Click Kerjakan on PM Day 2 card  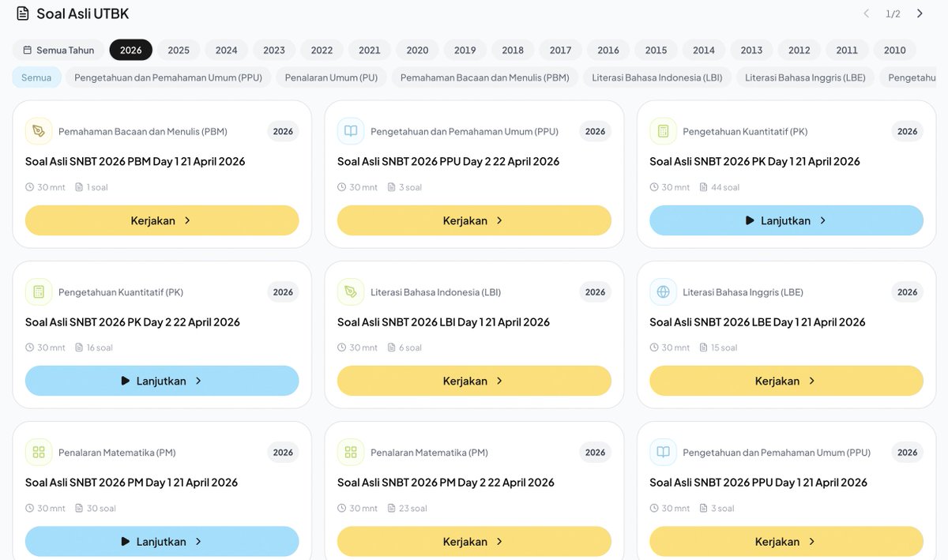click(x=474, y=541)
